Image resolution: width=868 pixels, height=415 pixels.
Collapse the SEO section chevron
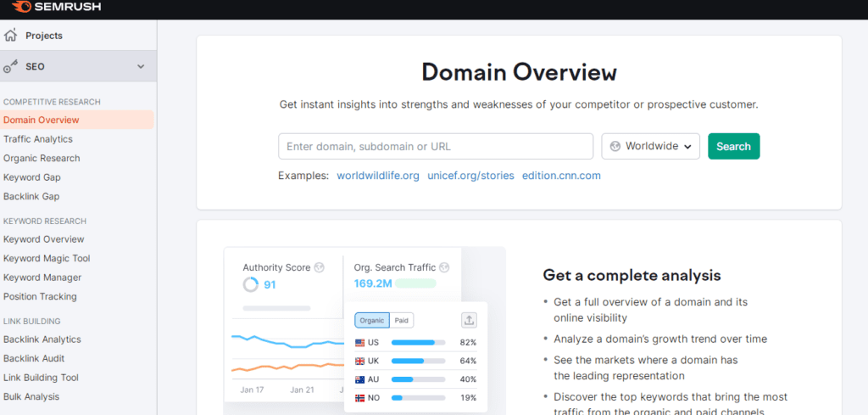141,66
